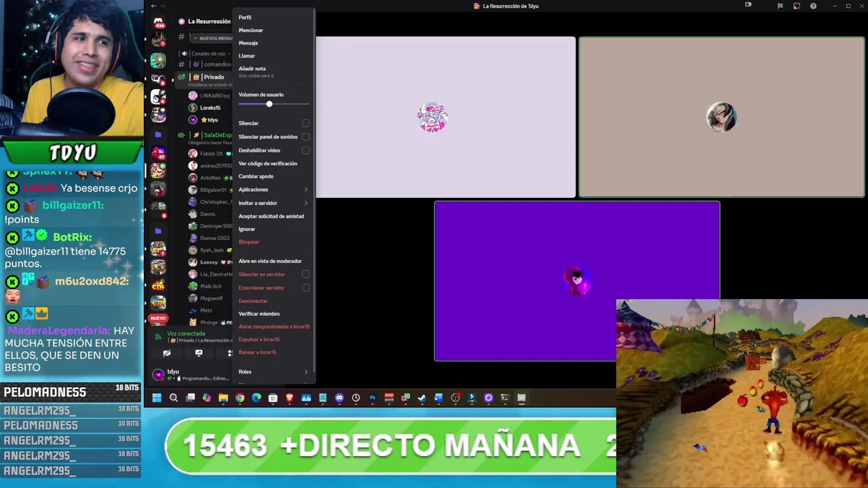Viewport: 868px width, 488px height.
Task: Check Deshabilitar vídeo option
Action: pyautogui.click(x=306, y=150)
